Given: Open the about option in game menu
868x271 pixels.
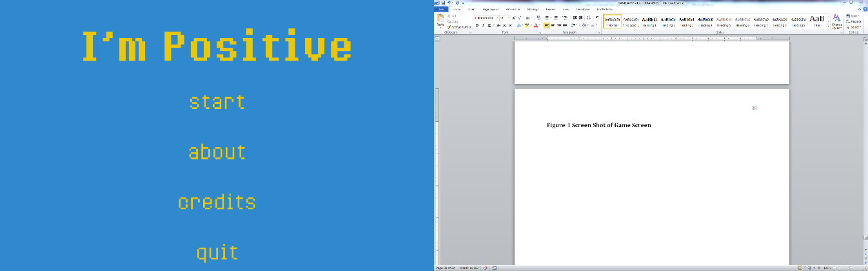Looking at the screenshot, I should [217, 152].
